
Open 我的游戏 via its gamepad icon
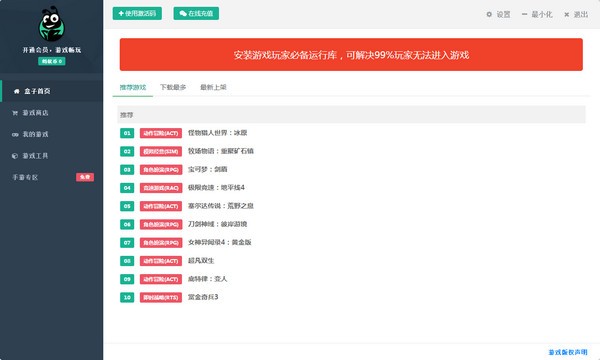(x=15, y=134)
